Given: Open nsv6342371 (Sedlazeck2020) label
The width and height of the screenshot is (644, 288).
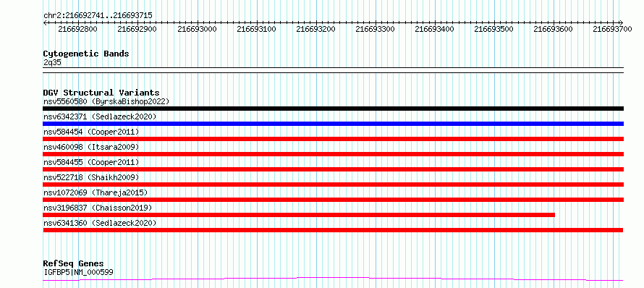Looking at the screenshot, I should (x=100, y=117).
